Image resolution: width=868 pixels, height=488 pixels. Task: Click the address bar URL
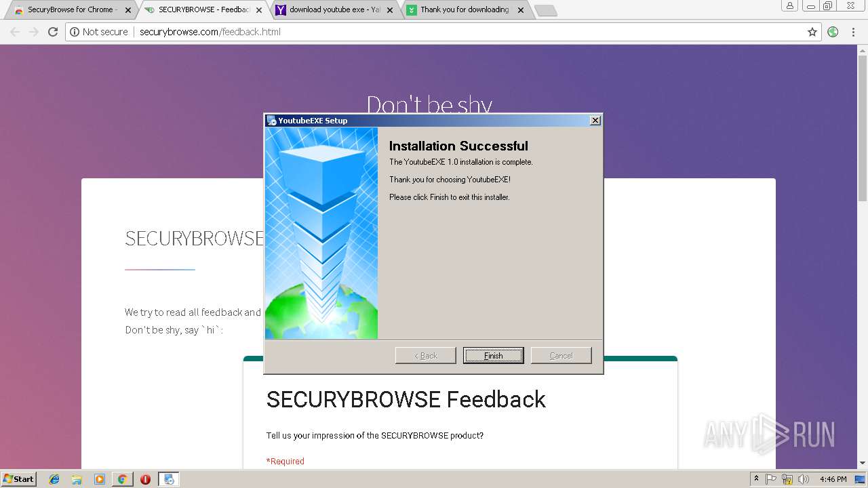coord(210,32)
